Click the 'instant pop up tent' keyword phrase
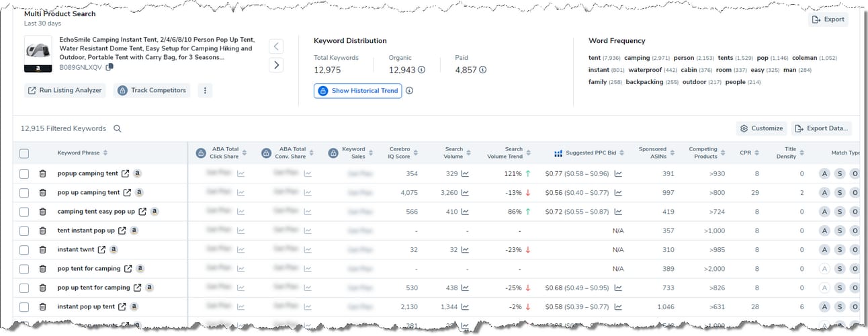 coord(86,307)
